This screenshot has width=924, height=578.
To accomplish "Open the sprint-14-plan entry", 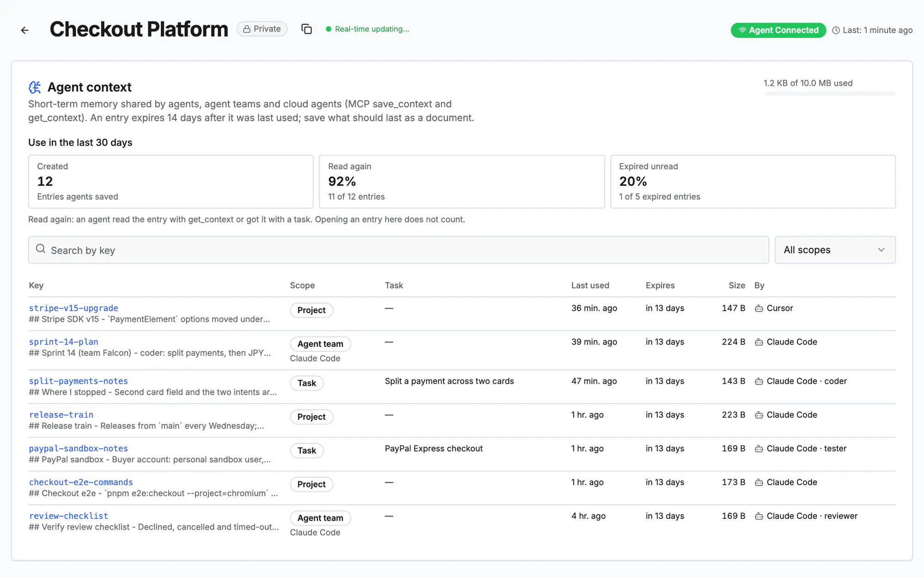I will 64,342.
